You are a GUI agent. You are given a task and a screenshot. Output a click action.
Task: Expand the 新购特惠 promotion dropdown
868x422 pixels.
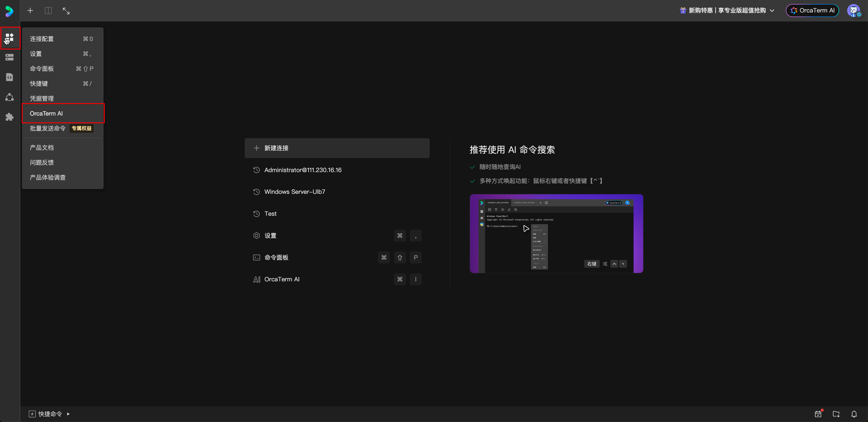point(772,11)
